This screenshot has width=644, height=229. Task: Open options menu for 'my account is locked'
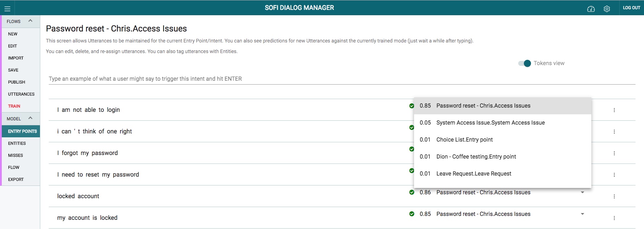coord(614,218)
